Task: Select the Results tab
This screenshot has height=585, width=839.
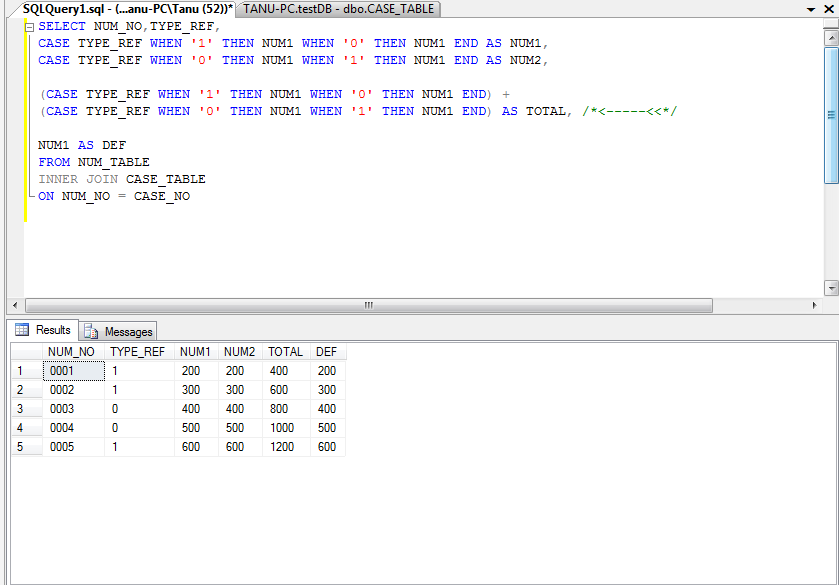Action: 43,330
